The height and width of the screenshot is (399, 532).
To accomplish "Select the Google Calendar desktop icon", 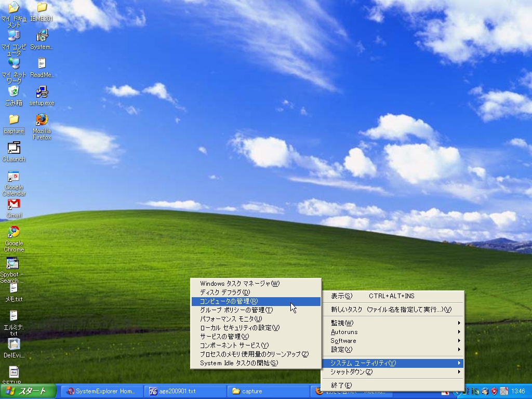I will (x=14, y=183).
